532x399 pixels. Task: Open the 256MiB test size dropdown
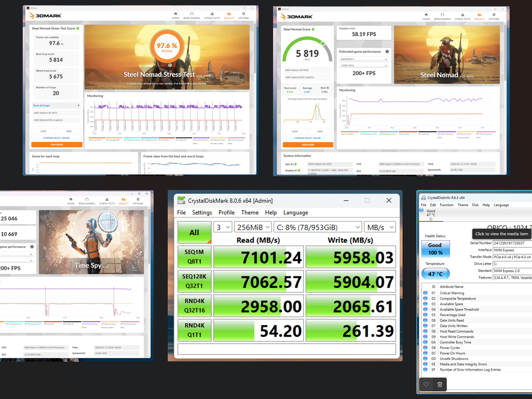pos(253,227)
